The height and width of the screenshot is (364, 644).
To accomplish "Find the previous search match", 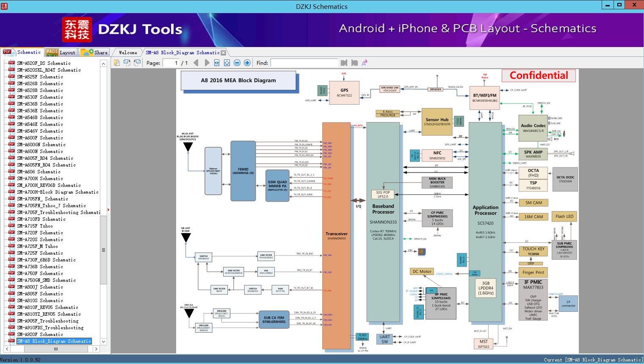I will point(344,63).
